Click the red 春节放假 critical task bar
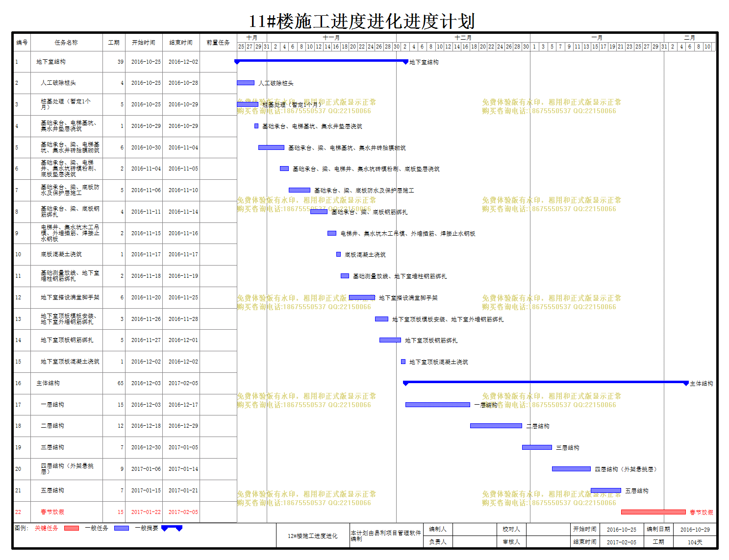Image resolution: width=729 pixels, height=560 pixels. pyautogui.click(x=654, y=512)
